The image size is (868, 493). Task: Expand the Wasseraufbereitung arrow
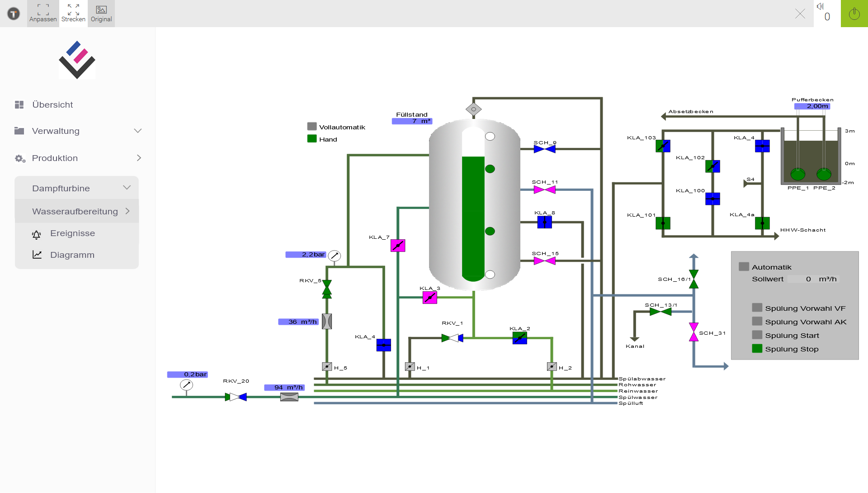coord(127,211)
